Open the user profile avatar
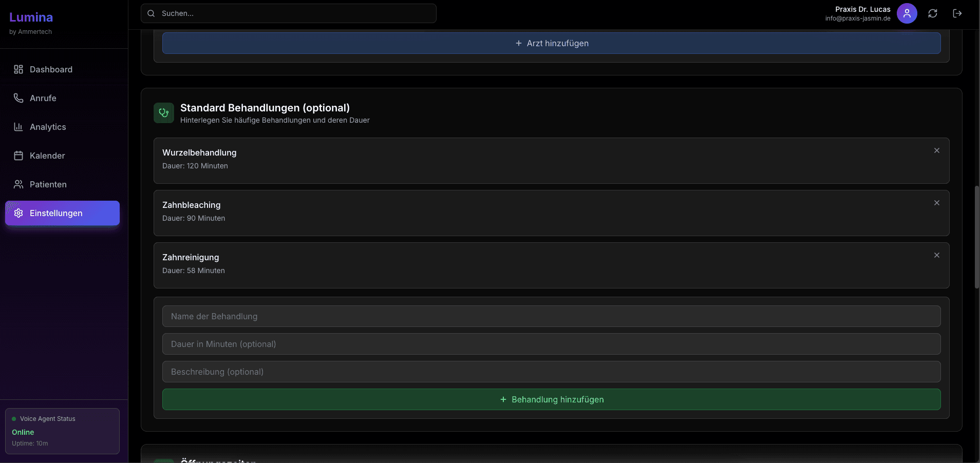The height and width of the screenshot is (463, 980). tap(907, 13)
